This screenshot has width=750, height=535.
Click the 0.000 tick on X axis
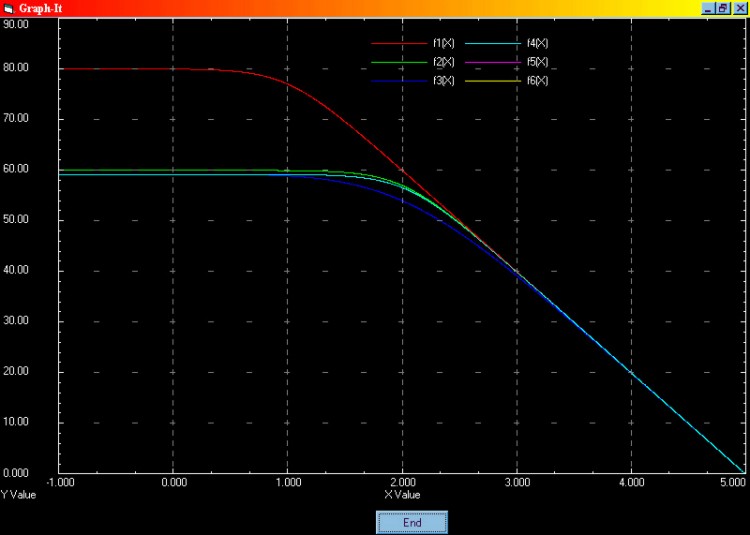point(173,482)
